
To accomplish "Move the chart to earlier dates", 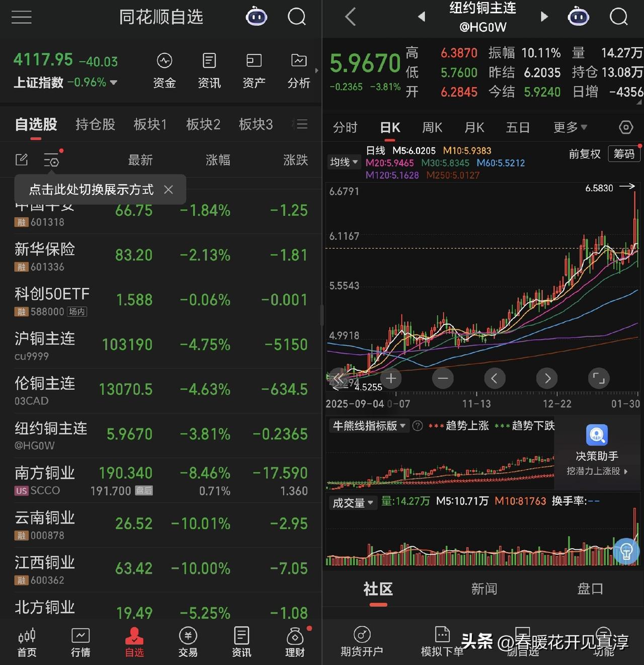I will 495,378.
